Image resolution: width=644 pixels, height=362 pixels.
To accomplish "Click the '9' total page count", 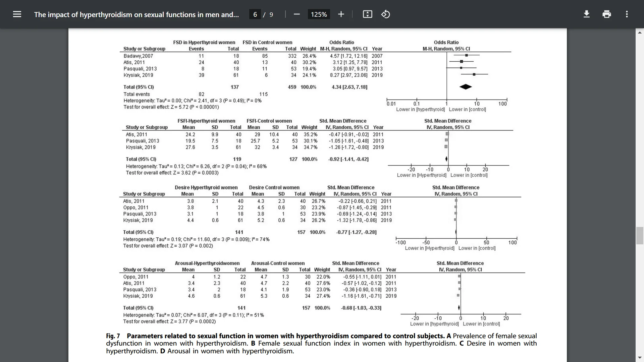I will 271,14.
